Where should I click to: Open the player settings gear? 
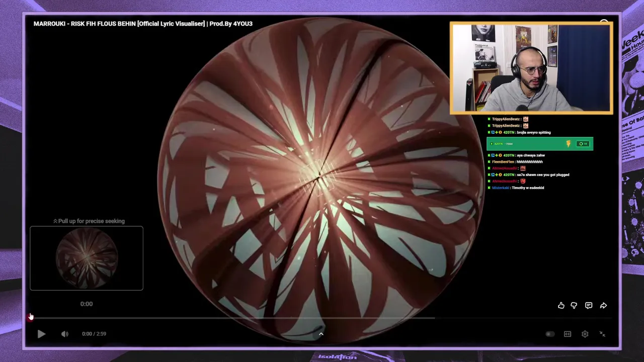pos(585,334)
